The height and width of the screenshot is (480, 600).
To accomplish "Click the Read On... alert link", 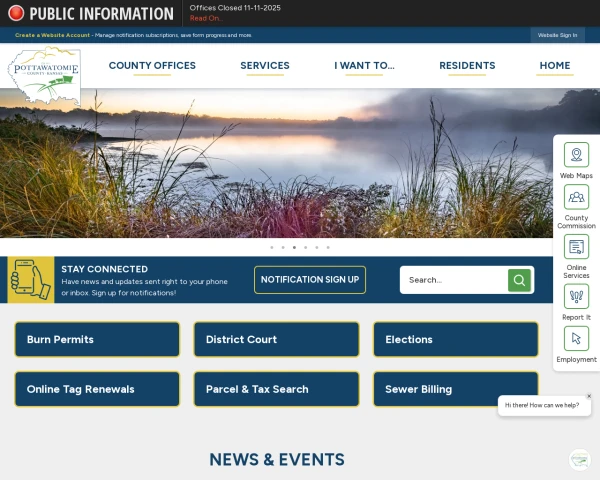I will coord(206,18).
